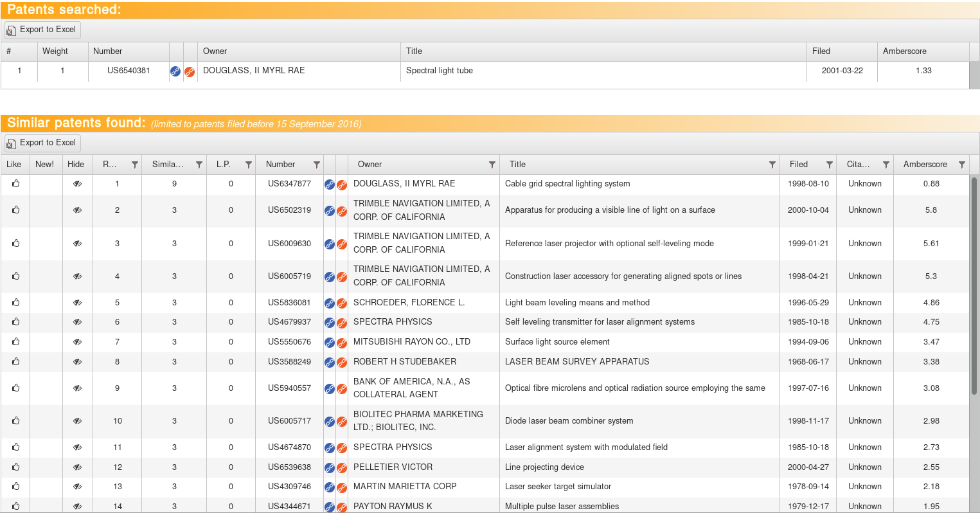Like patent US6347877 with thumbs-up icon
This screenshot has width=980, height=513.
click(15, 183)
